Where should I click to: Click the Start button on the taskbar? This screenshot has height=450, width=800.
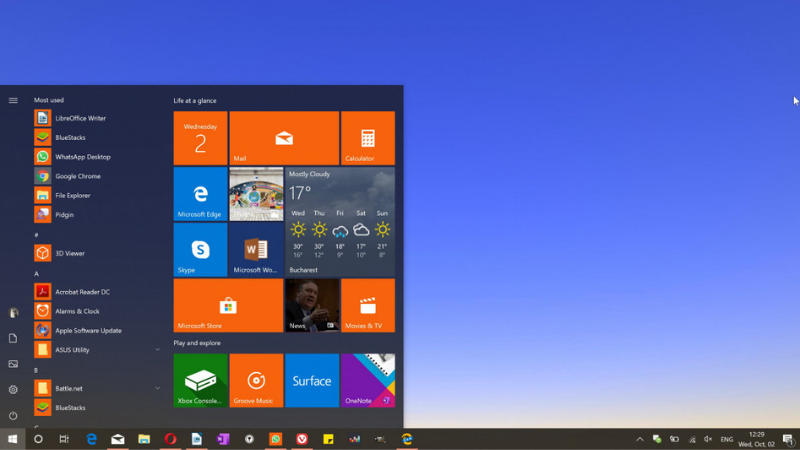pos(13,439)
